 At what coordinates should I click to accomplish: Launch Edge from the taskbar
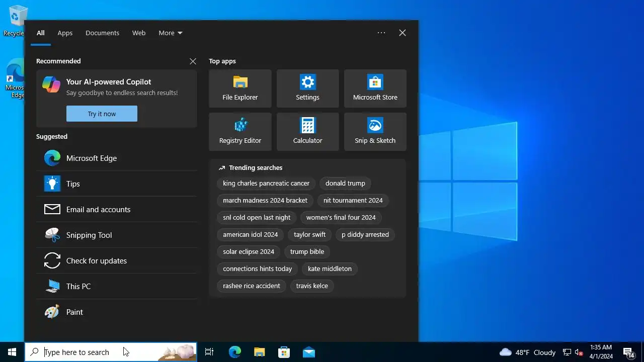coord(234,352)
